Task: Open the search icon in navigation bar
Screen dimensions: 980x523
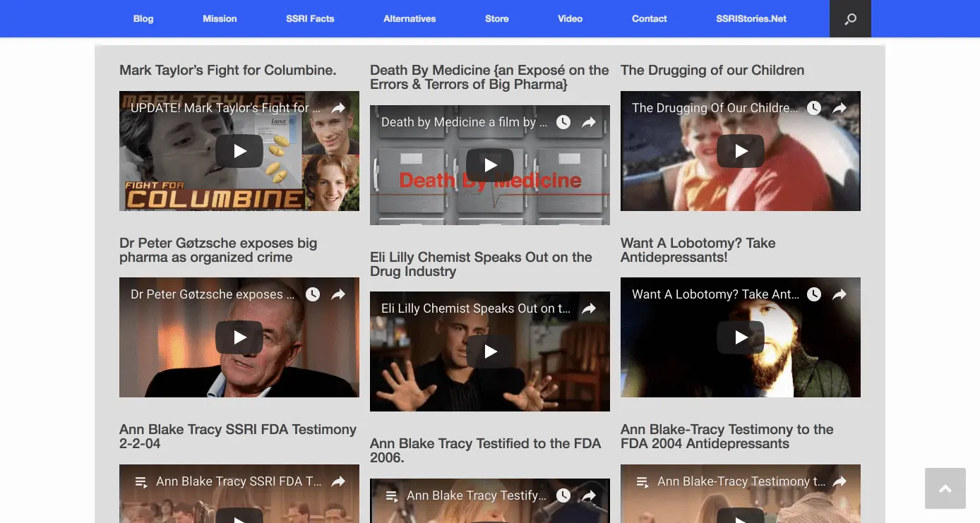Action: click(850, 18)
